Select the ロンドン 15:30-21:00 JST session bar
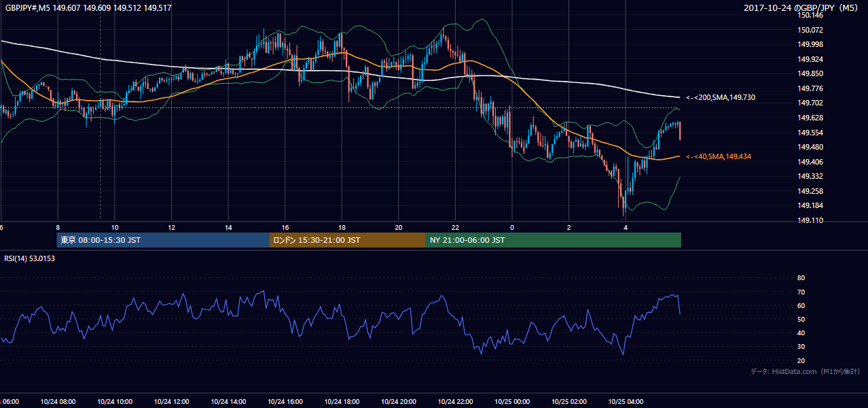This screenshot has height=408, width=868. (348, 240)
